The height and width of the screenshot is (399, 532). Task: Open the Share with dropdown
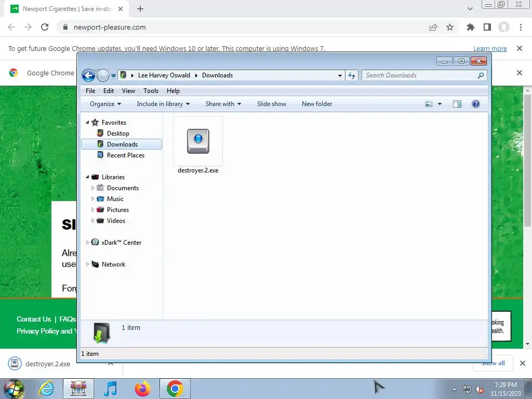(223, 104)
